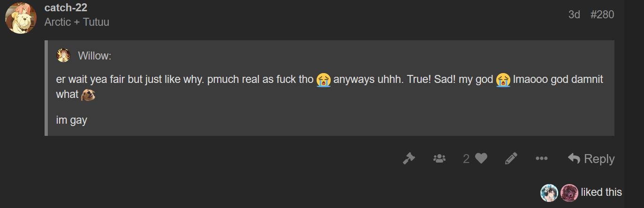This screenshot has height=208, width=644.
Task: Edit this post using the pencil icon
Action: click(511, 159)
